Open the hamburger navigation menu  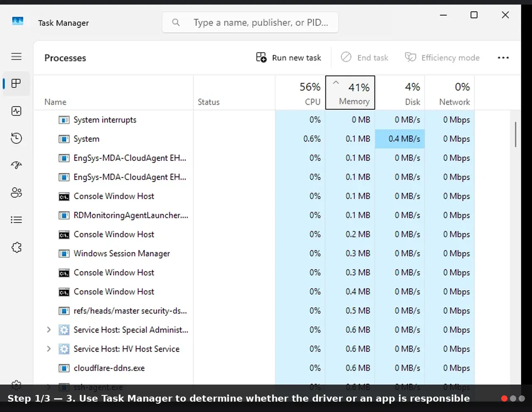16,57
